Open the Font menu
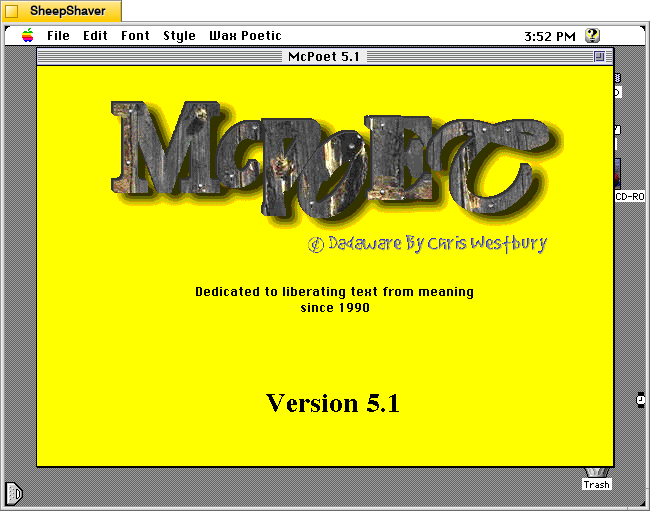The width and height of the screenshot is (650, 511). pos(135,36)
